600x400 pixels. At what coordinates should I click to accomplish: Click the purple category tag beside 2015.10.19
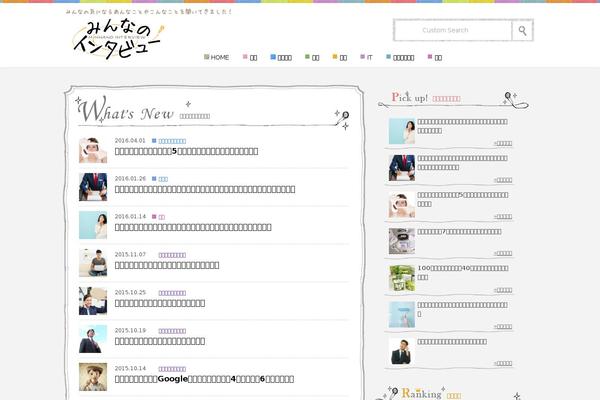[x=172, y=331]
